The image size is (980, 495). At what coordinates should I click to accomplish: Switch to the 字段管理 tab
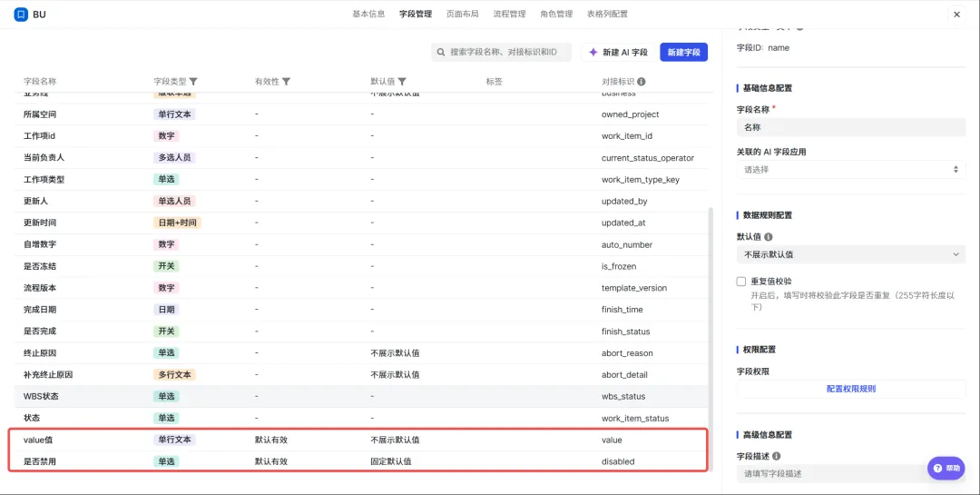416,14
